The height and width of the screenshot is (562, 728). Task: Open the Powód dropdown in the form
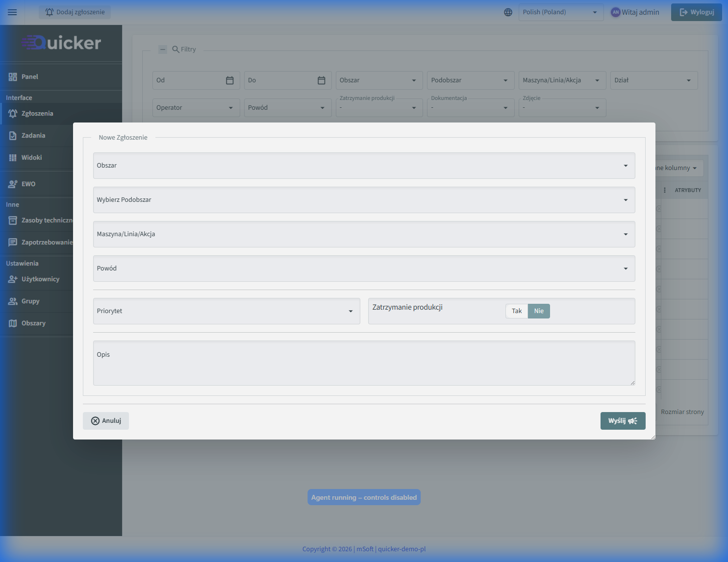tap(364, 269)
